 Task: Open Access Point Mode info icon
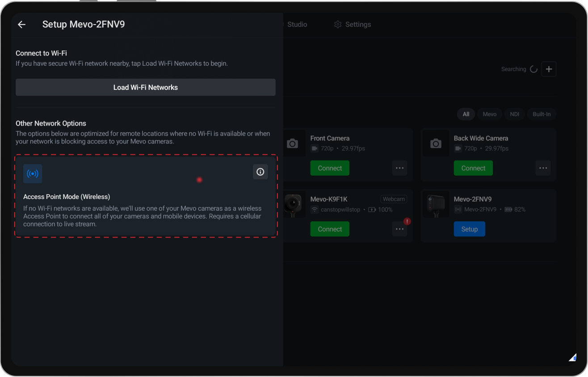tap(260, 172)
